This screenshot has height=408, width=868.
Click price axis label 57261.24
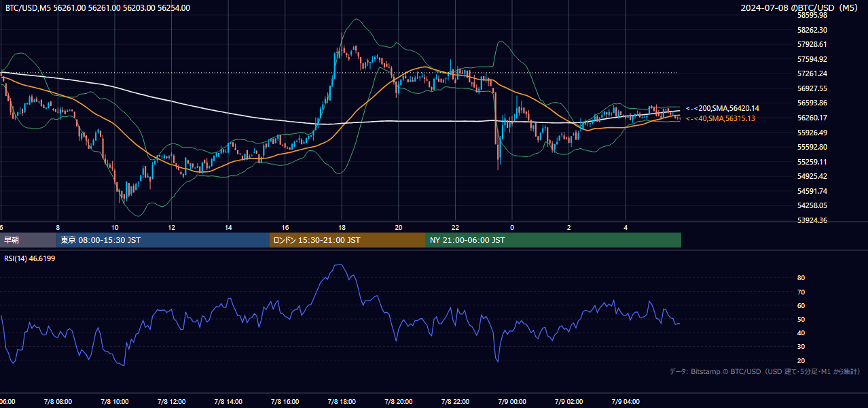(812, 73)
